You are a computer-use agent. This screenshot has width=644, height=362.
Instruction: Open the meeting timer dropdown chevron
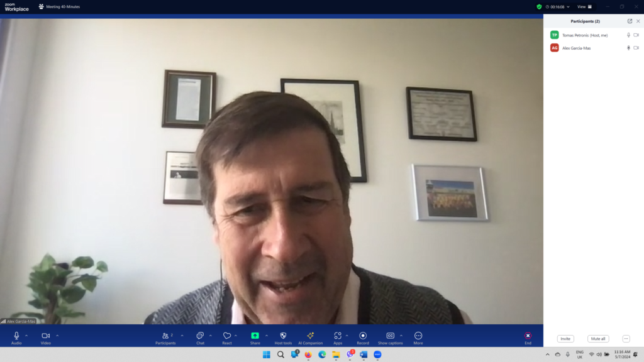(569, 7)
